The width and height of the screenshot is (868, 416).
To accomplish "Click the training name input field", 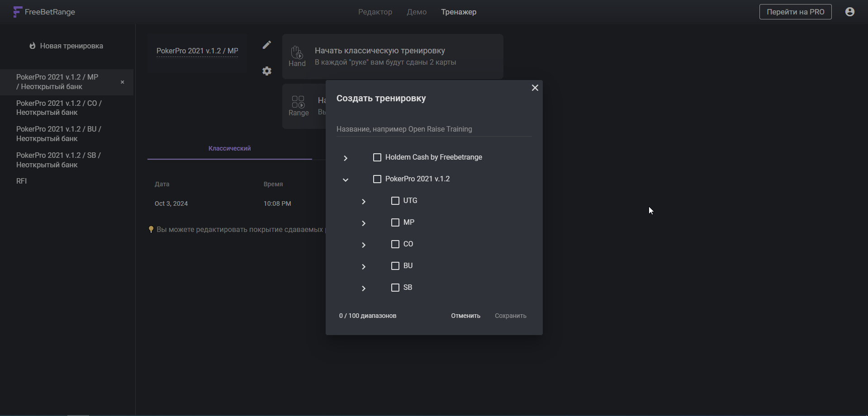I will [x=434, y=129].
